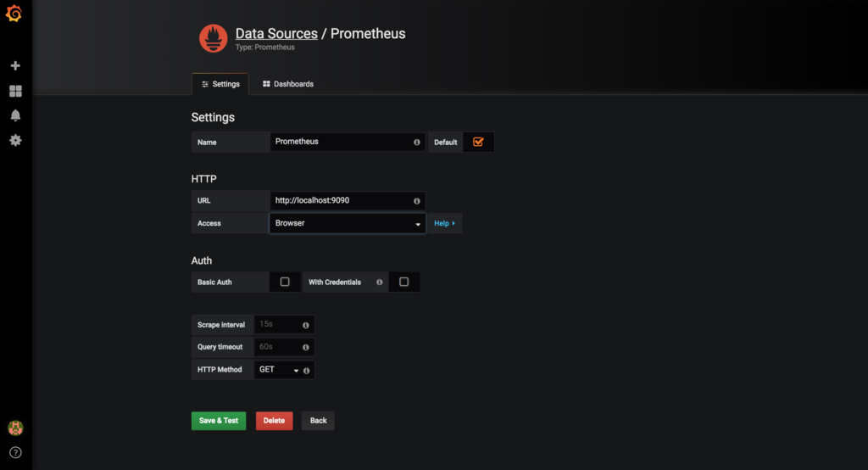Click the 'With Credentials' label
Image resolution: width=868 pixels, height=470 pixels.
pos(335,283)
